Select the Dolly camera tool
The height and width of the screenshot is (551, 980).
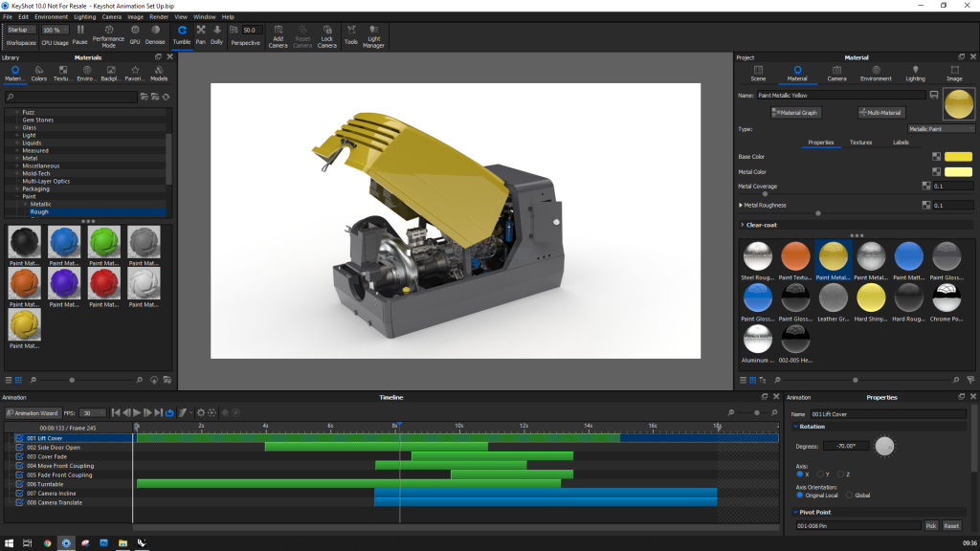217,35
